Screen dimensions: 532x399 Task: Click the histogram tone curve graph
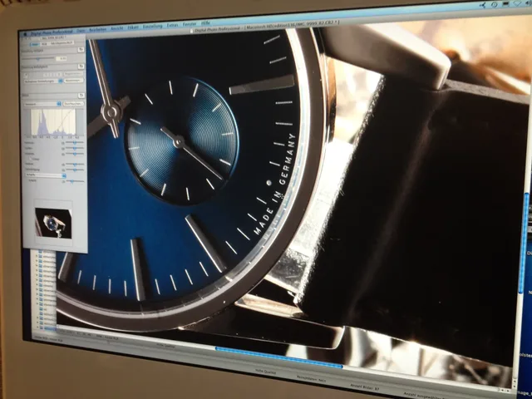pyautogui.click(x=53, y=122)
